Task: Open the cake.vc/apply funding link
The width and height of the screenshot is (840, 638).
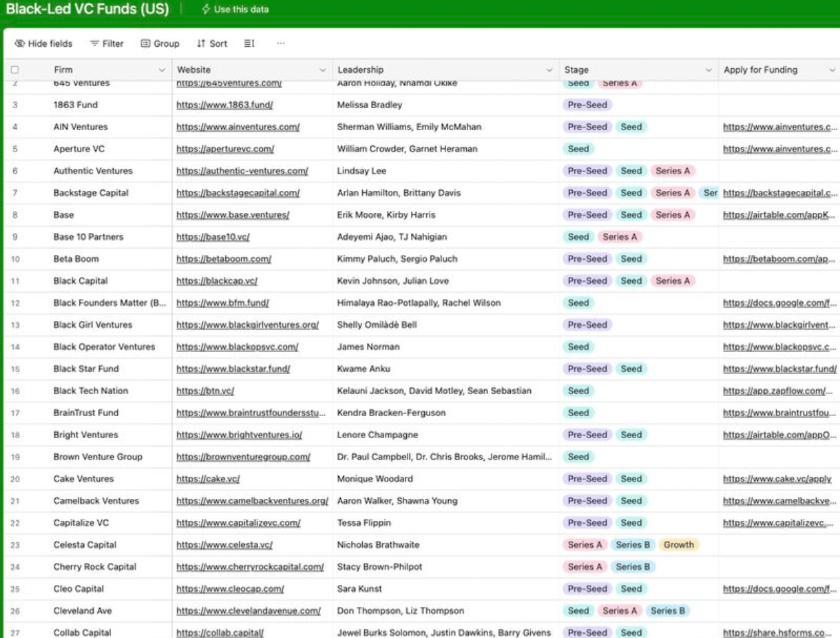Action: pyautogui.click(x=777, y=479)
